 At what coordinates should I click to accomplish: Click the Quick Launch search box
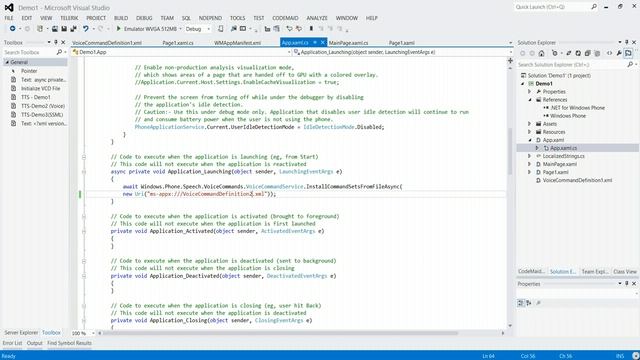click(x=552, y=7)
